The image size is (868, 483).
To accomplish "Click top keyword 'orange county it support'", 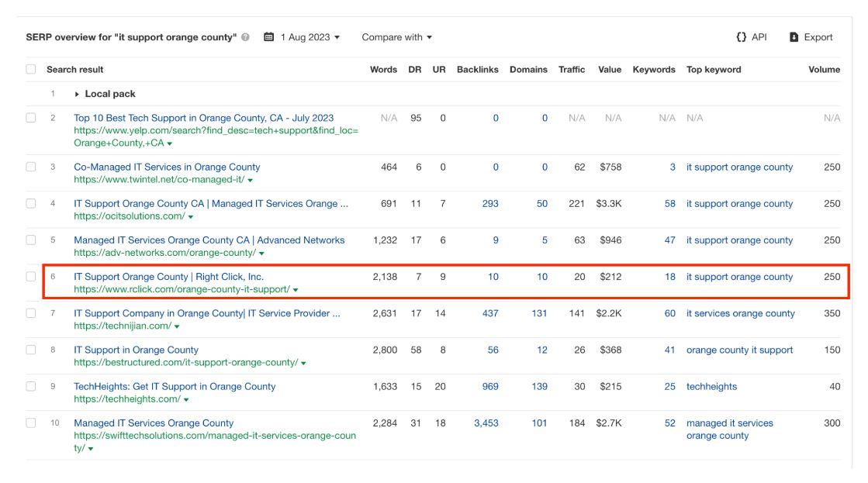I will (739, 350).
